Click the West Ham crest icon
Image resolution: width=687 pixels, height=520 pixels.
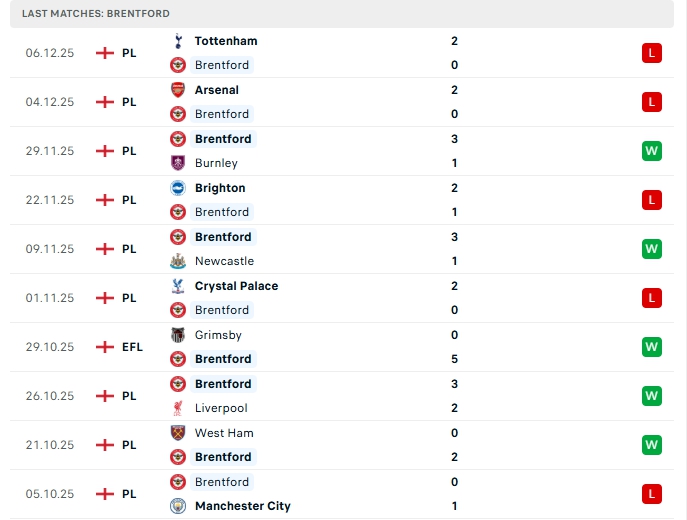coord(178,433)
